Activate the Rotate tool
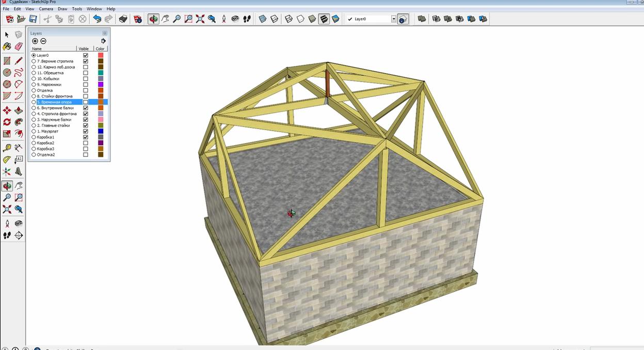Viewport: 644px width, 350px height. pyautogui.click(x=7, y=122)
